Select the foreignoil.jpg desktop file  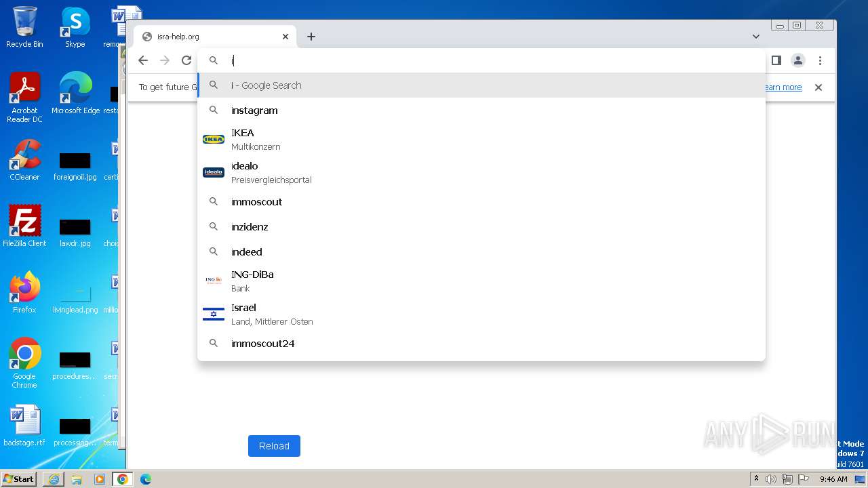coord(75,166)
